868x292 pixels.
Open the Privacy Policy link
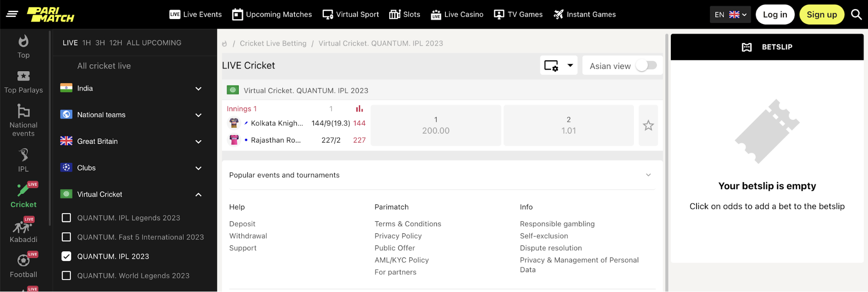coord(398,236)
